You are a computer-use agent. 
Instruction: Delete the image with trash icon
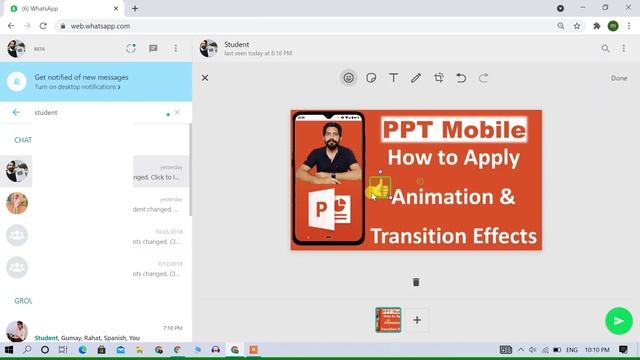point(416,282)
